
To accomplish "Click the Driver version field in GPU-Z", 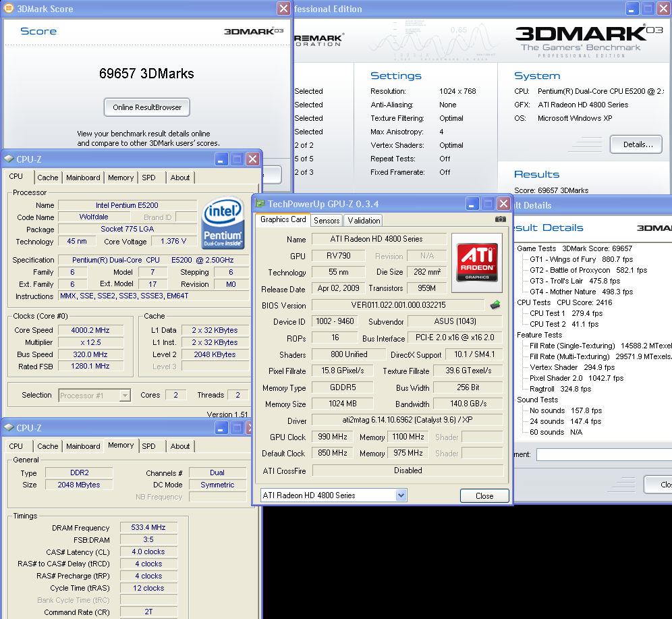I will tap(407, 420).
